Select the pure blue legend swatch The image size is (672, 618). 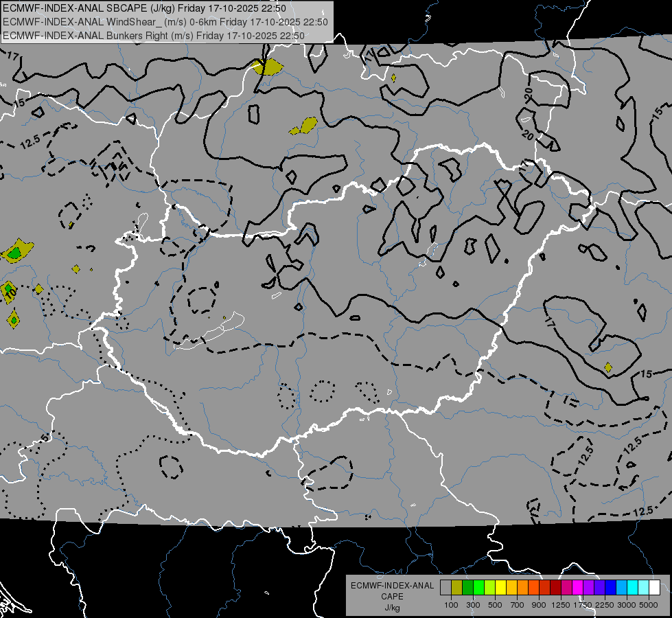click(x=611, y=588)
